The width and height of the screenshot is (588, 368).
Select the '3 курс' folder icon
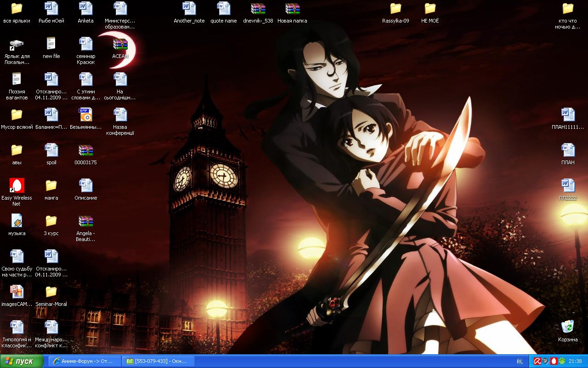coord(51,221)
